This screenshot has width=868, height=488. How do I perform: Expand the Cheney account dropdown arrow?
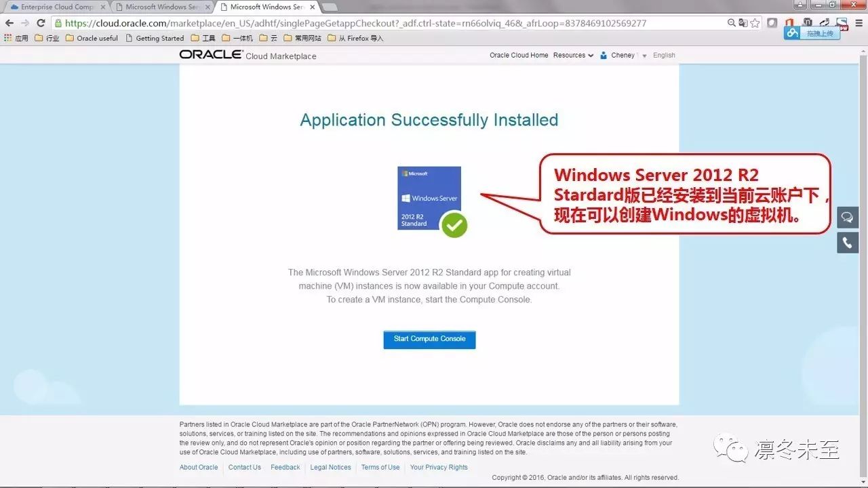tap(644, 56)
